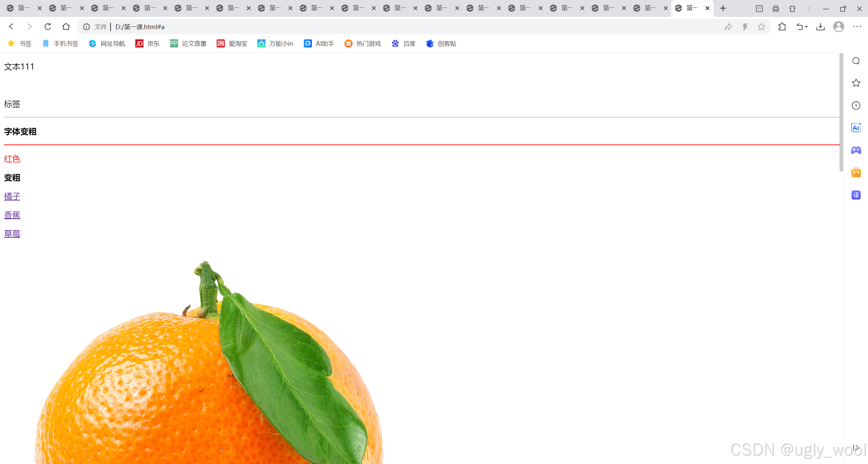
Task: Click the browser refresh icon
Action: click(48, 26)
